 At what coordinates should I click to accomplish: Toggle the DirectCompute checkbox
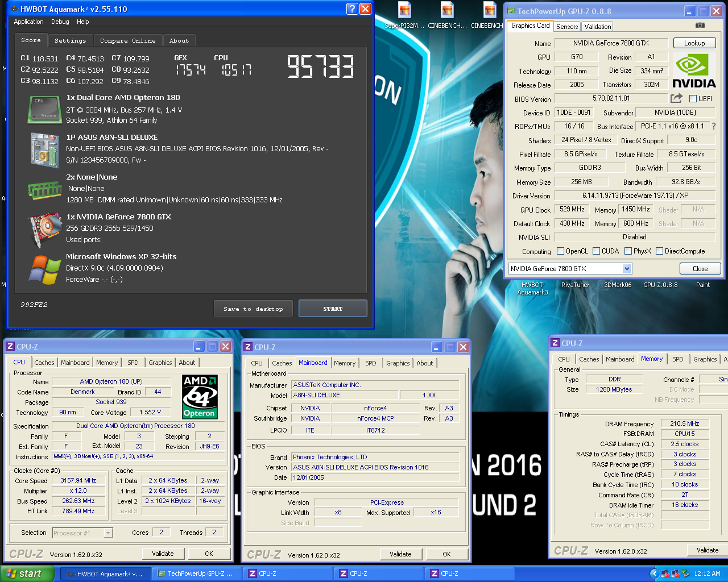click(659, 251)
